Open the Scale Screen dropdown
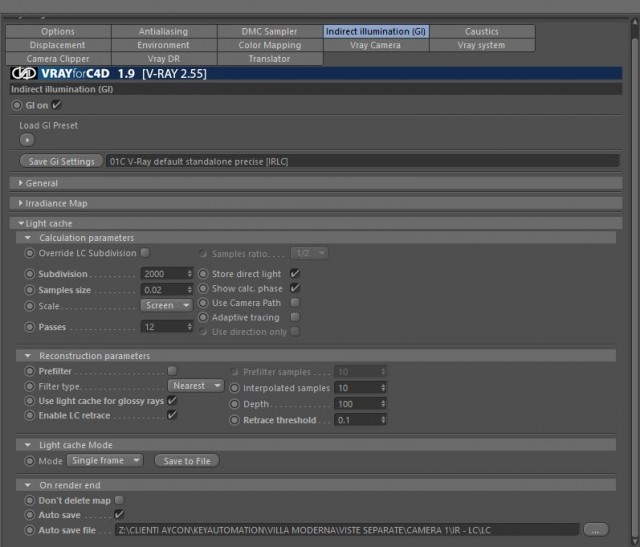 [x=167, y=305]
